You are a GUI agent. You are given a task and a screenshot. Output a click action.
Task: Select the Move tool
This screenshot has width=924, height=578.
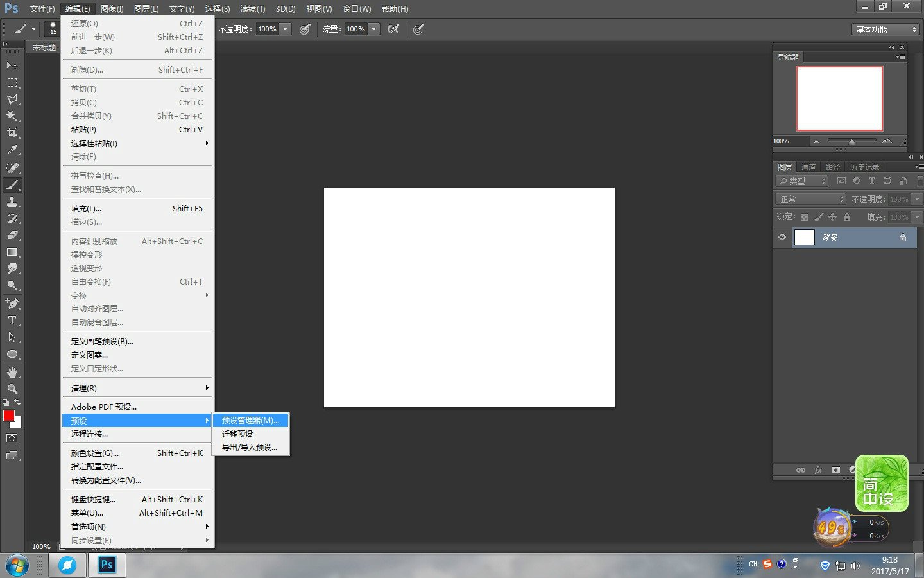(12, 66)
